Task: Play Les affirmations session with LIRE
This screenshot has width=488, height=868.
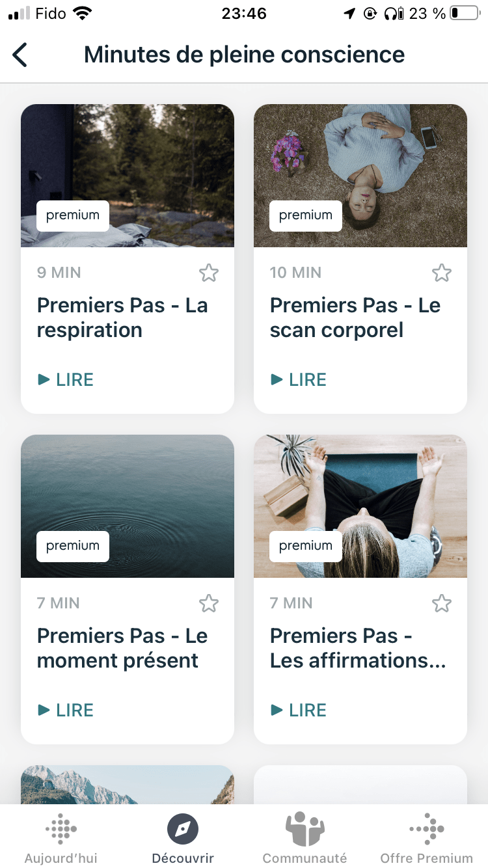Action: pyautogui.click(x=299, y=710)
